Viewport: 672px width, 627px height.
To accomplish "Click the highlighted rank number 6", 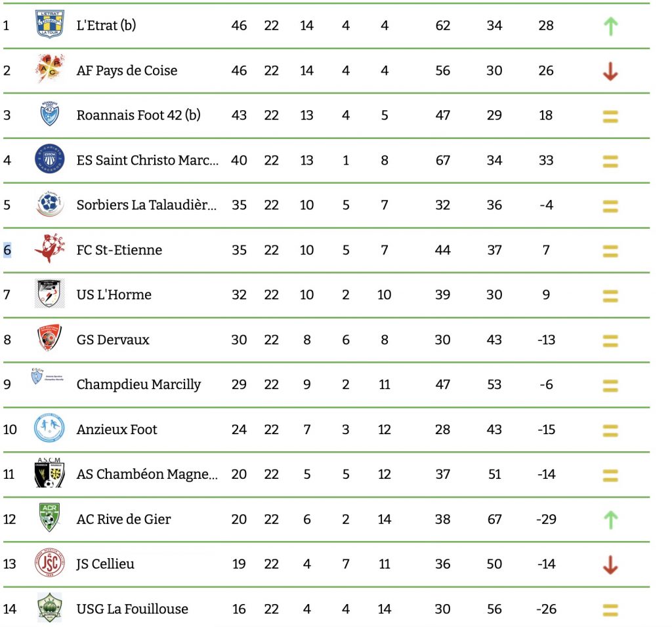I will [x=7, y=250].
